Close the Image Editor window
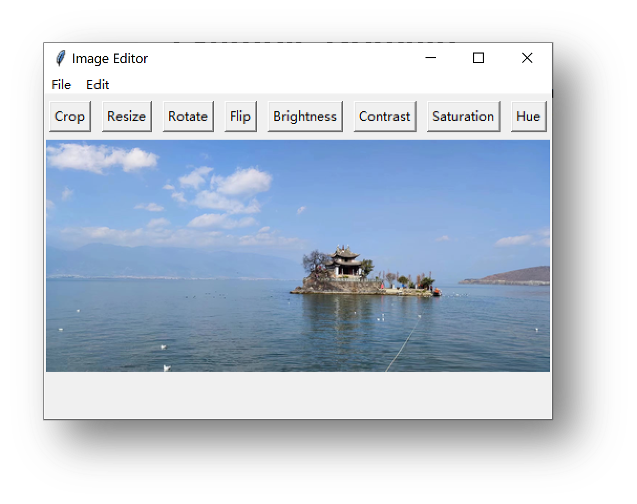Image resolution: width=637 pixels, height=504 pixels. coord(527,58)
